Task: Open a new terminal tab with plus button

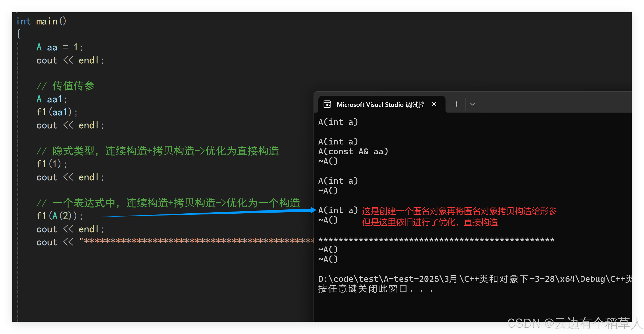Action: (x=456, y=104)
